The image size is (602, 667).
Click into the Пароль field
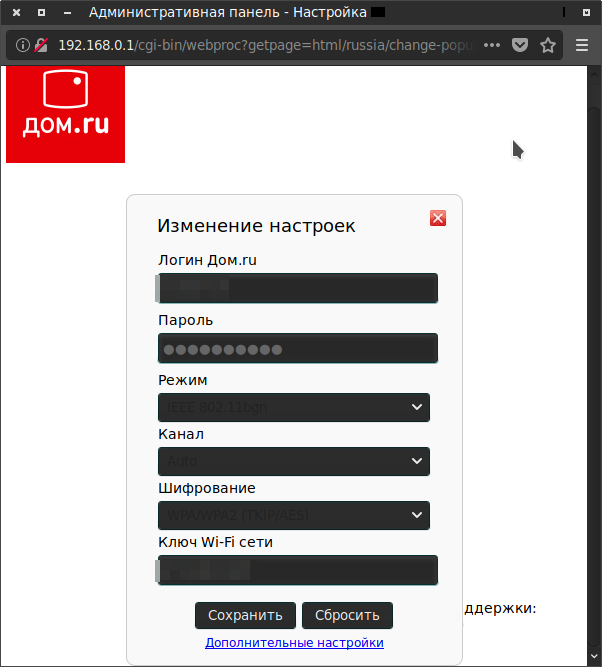(298, 349)
